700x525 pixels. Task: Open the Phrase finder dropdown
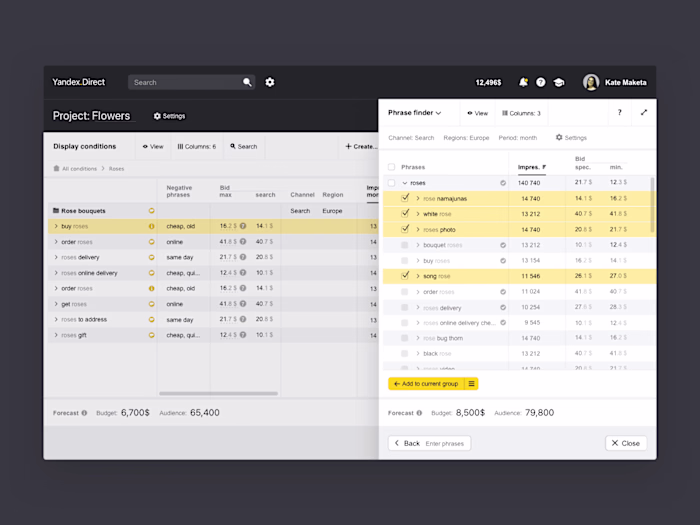tap(415, 112)
